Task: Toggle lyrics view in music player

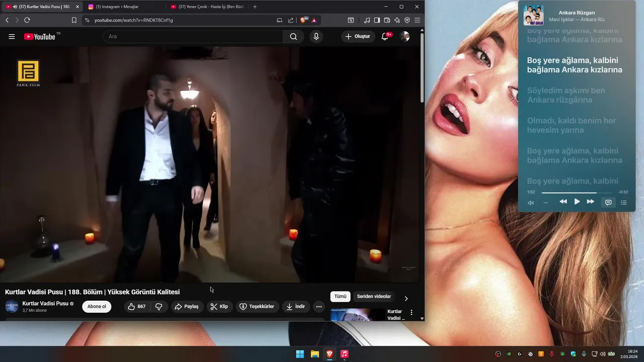Action: coord(608,203)
